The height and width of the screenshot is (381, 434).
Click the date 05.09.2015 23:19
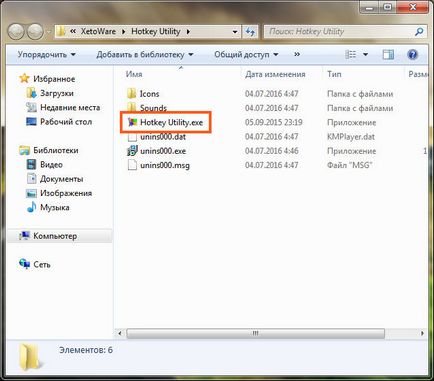(274, 122)
